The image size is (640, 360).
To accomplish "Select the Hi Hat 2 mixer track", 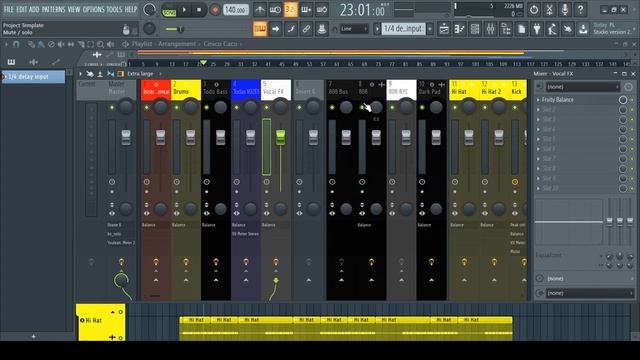I will (493, 90).
